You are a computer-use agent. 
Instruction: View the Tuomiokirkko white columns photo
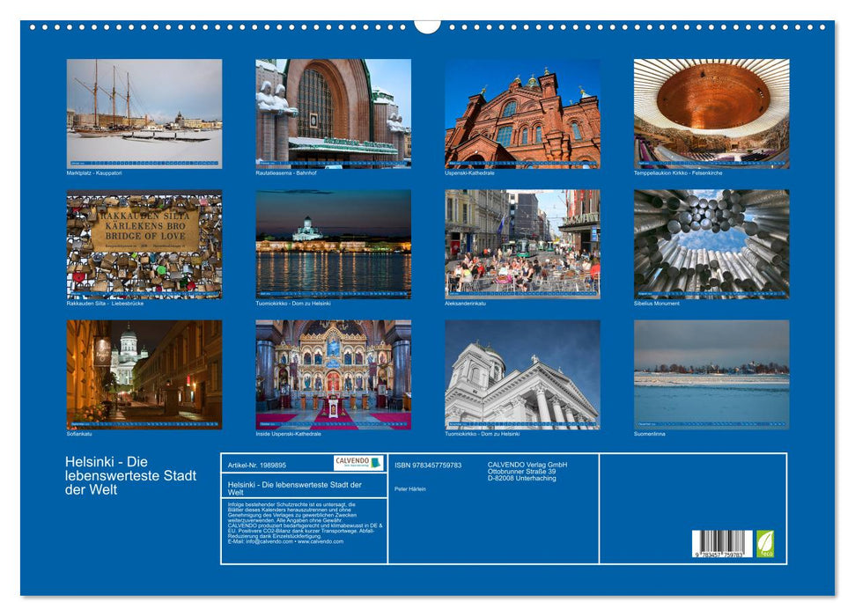pos(522,374)
